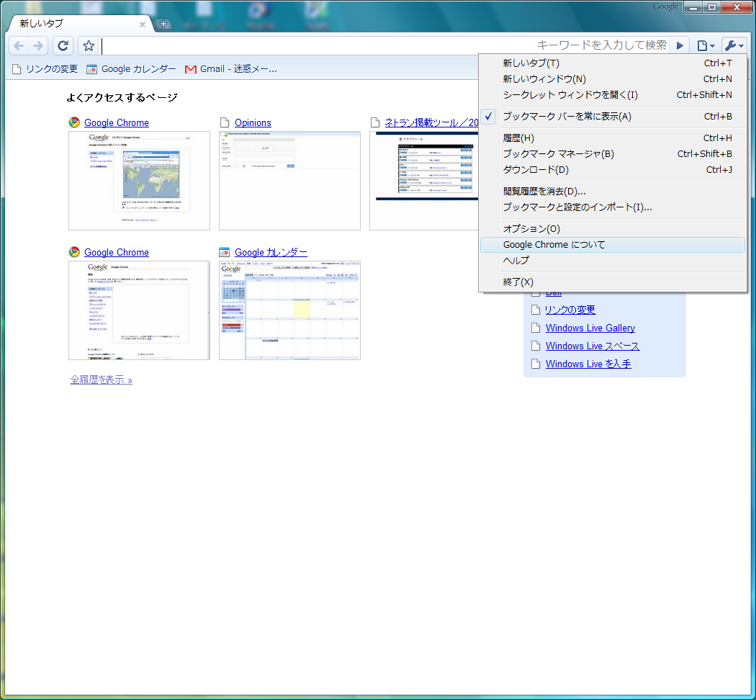Click page icon beside ネトラン掲載ツール link

pos(374,122)
